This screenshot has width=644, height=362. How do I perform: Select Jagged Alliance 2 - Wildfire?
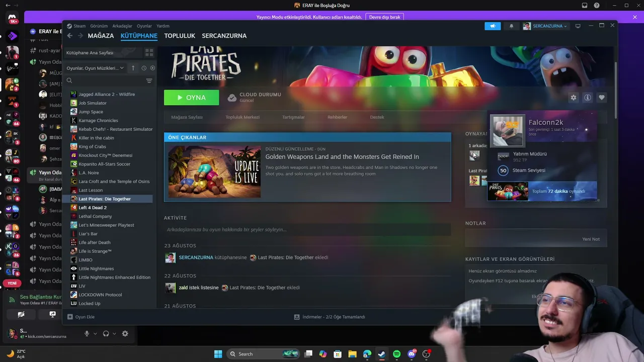(107, 95)
